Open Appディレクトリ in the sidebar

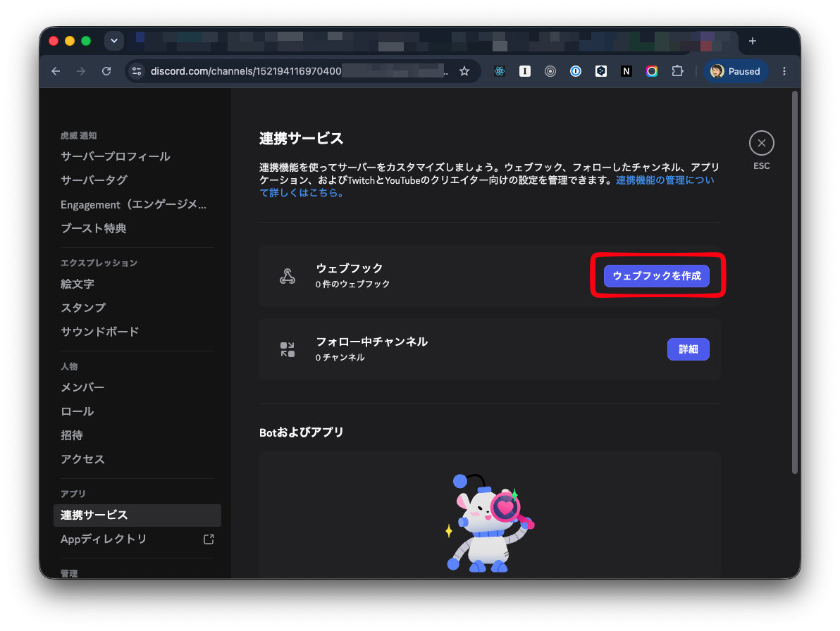click(x=104, y=539)
